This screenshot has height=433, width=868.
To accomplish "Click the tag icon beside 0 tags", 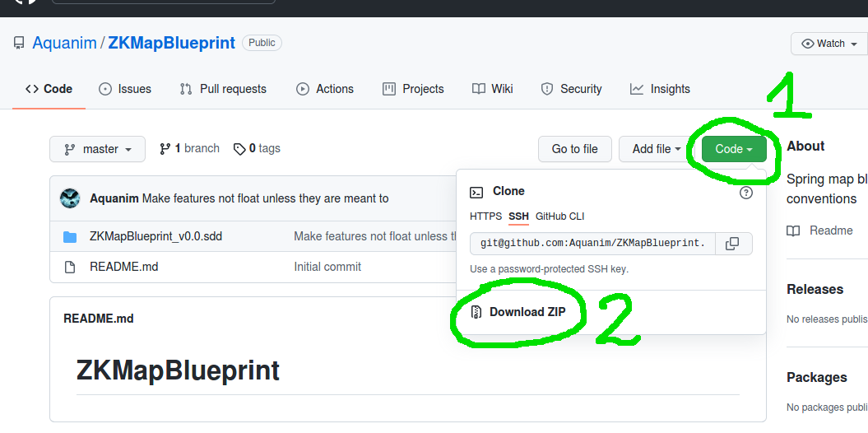I will pos(239,149).
